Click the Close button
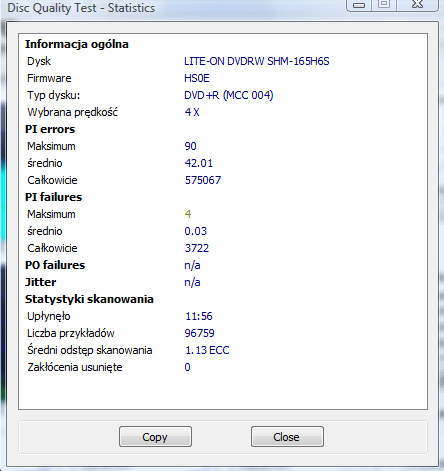 pyautogui.click(x=287, y=436)
